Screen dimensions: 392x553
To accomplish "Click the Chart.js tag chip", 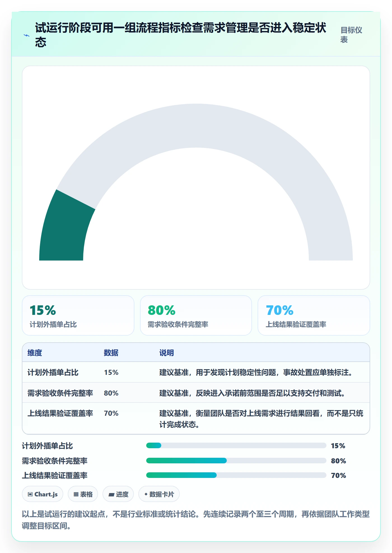I will point(43,494).
